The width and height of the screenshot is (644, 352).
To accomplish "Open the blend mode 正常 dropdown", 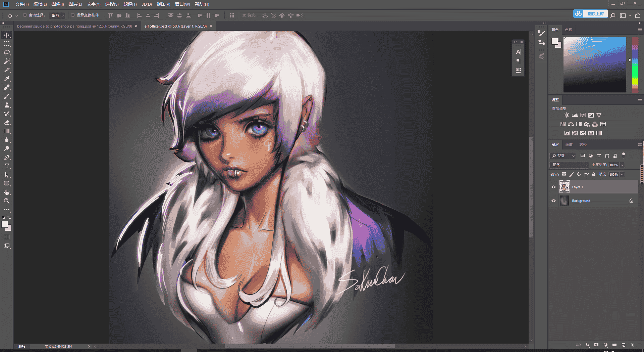I will [569, 165].
